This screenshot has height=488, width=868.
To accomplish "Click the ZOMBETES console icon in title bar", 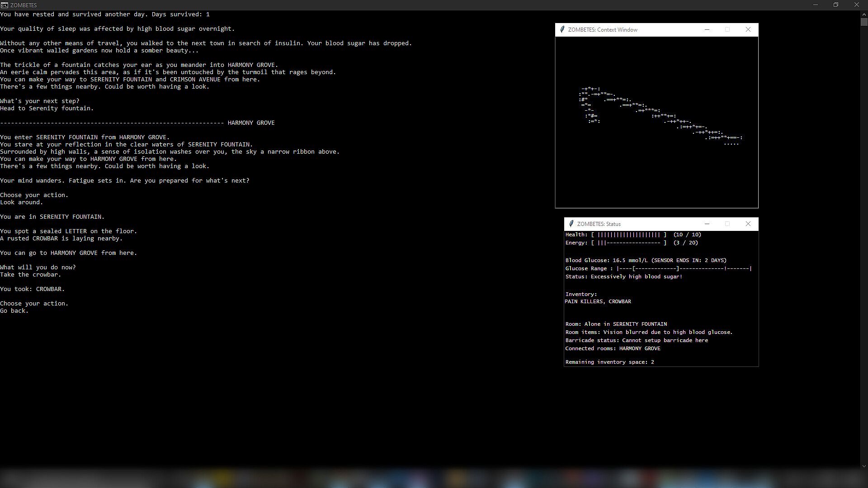I will click(x=4, y=5).
